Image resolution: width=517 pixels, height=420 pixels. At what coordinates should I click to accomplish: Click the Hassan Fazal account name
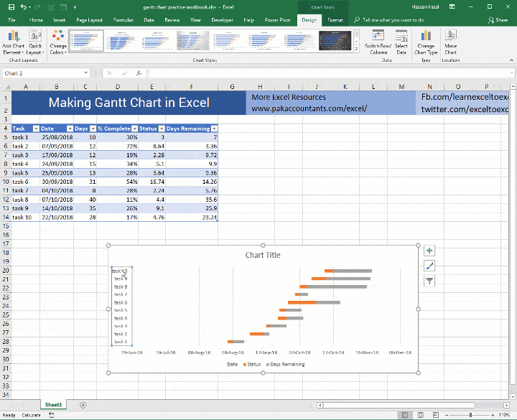[x=425, y=7]
